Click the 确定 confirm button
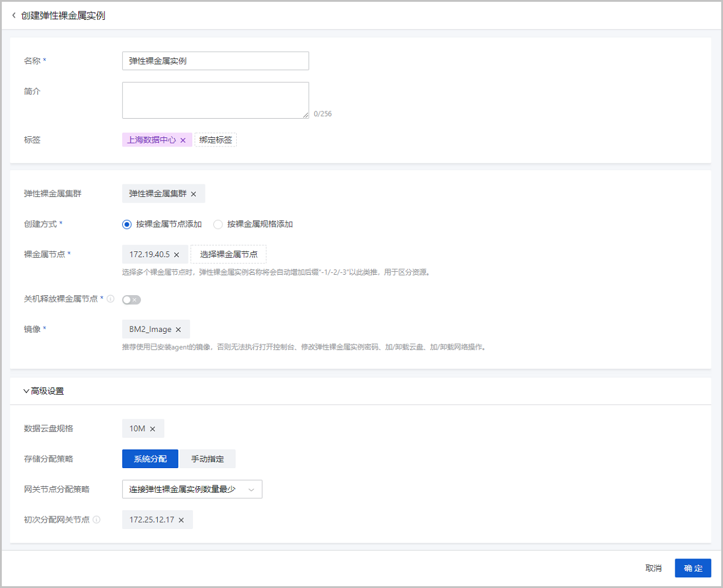Image resolution: width=723 pixels, height=588 pixels. coord(693,568)
